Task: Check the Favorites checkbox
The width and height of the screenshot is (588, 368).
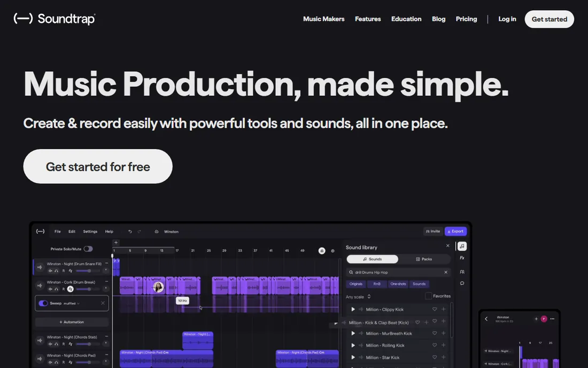Action: coord(428,296)
